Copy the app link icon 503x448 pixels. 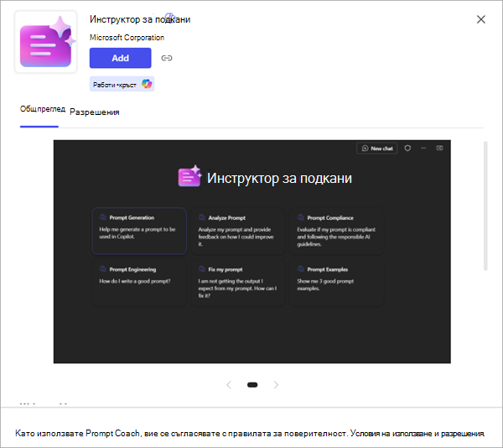click(x=167, y=58)
